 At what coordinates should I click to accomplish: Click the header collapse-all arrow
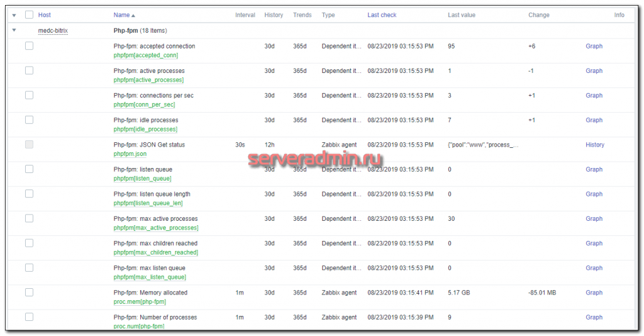(14, 15)
